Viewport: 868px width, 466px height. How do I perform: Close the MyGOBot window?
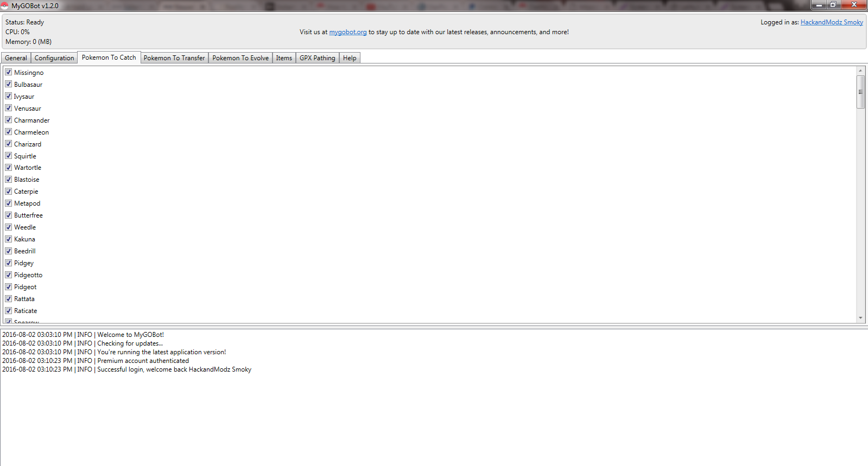pyautogui.click(x=854, y=5)
